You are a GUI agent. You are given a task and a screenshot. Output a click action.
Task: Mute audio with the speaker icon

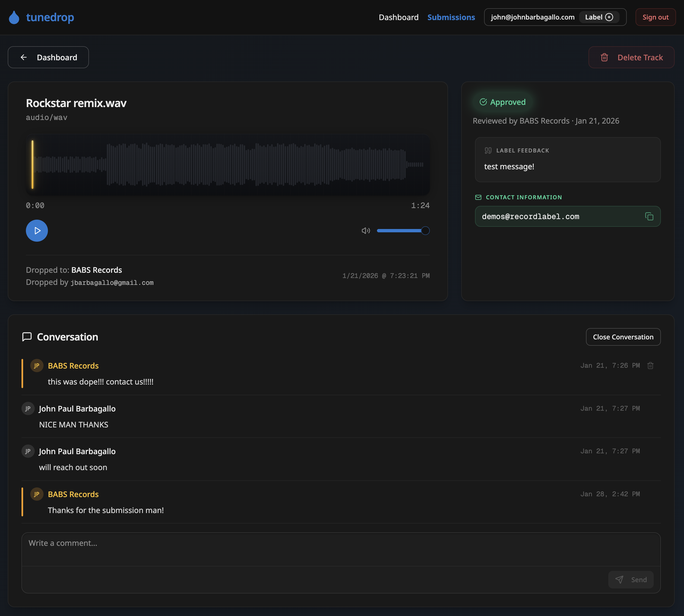click(366, 231)
